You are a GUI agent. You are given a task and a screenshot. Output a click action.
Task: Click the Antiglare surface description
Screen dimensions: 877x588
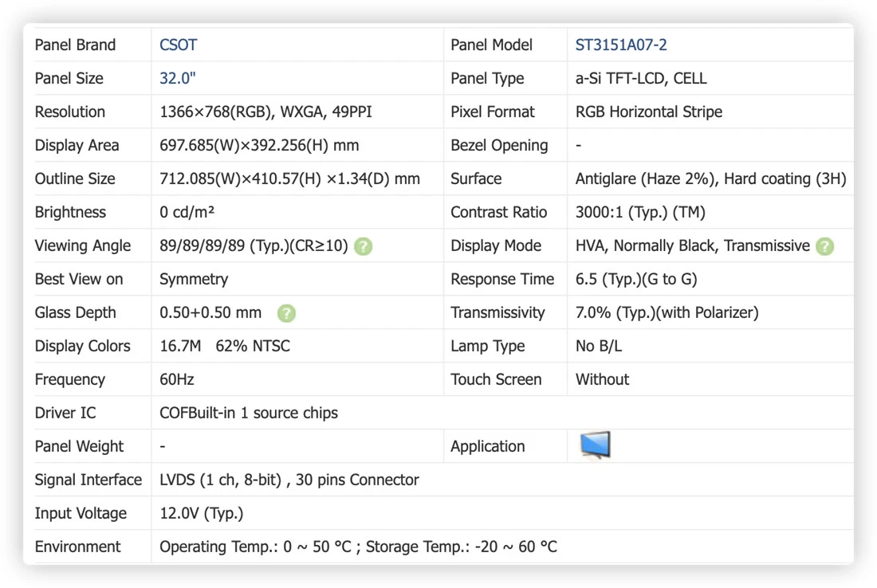[x=710, y=178]
